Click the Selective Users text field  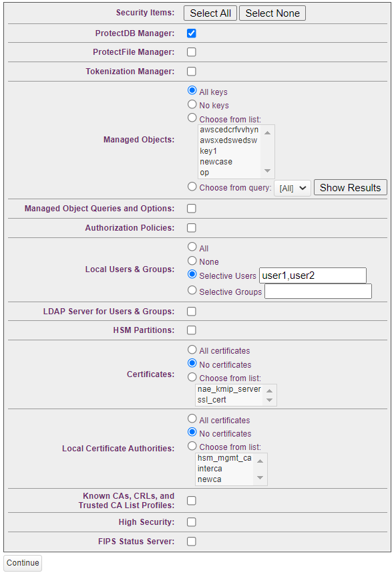[312, 275]
